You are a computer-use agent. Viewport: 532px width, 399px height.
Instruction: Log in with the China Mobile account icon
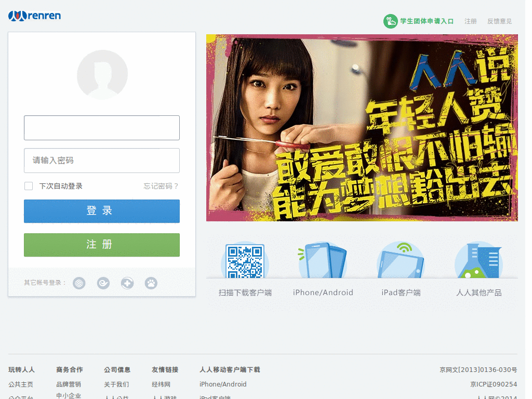pyautogui.click(x=79, y=283)
